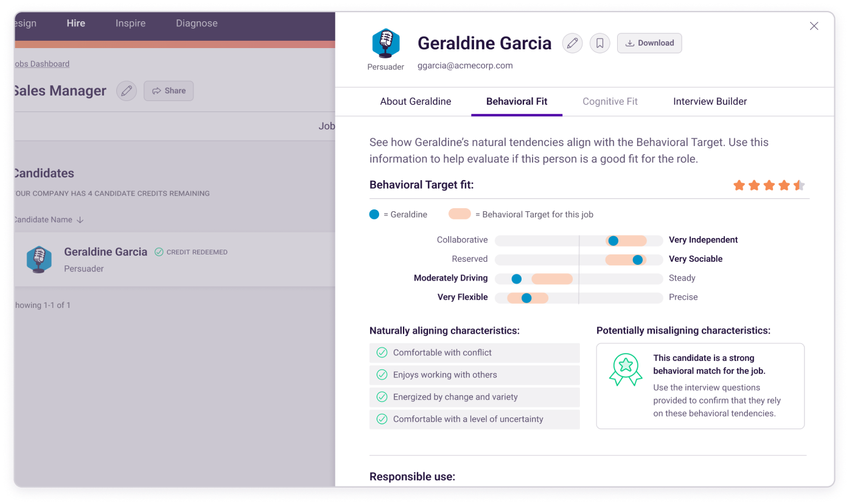
Task: Click the candidate credits remaining notice
Action: pyautogui.click(x=112, y=194)
